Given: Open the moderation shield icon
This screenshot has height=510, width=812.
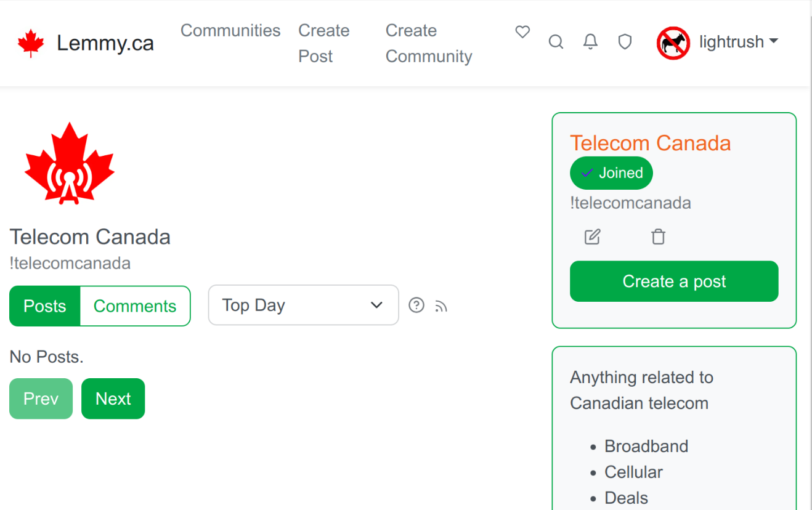Looking at the screenshot, I should (625, 41).
